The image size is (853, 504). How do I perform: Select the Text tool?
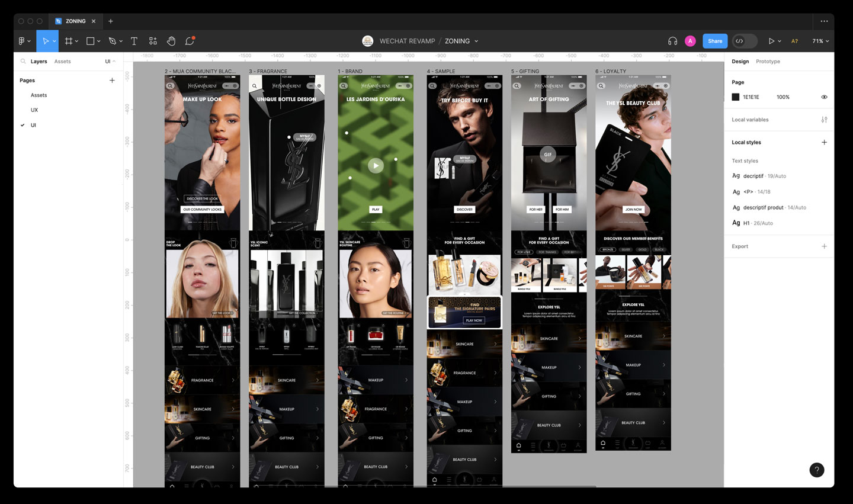pyautogui.click(x=134, y=41)
